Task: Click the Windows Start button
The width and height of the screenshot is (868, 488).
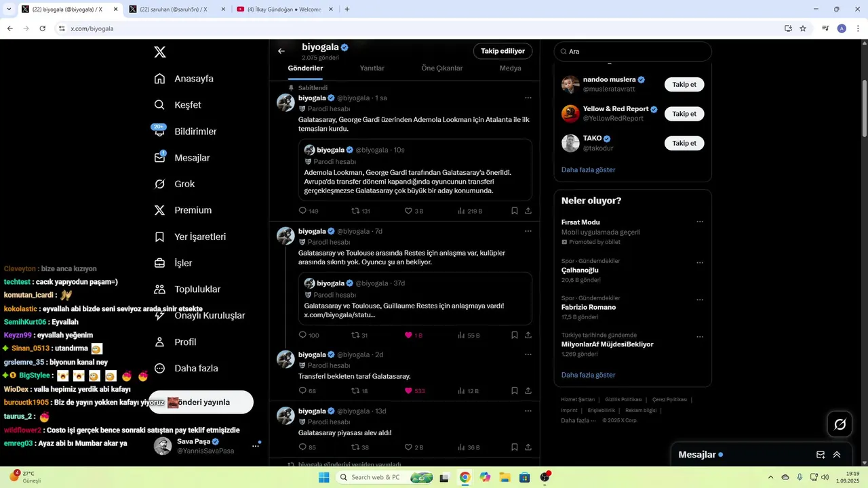Action: (x=324, y=477)
